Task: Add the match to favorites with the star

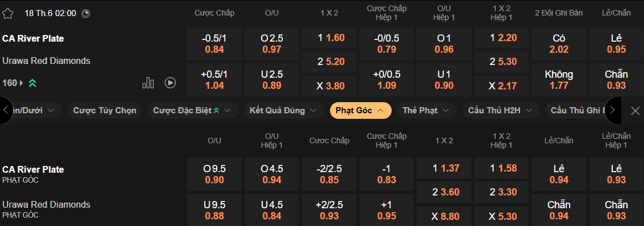Action: [x=8, y=13]
